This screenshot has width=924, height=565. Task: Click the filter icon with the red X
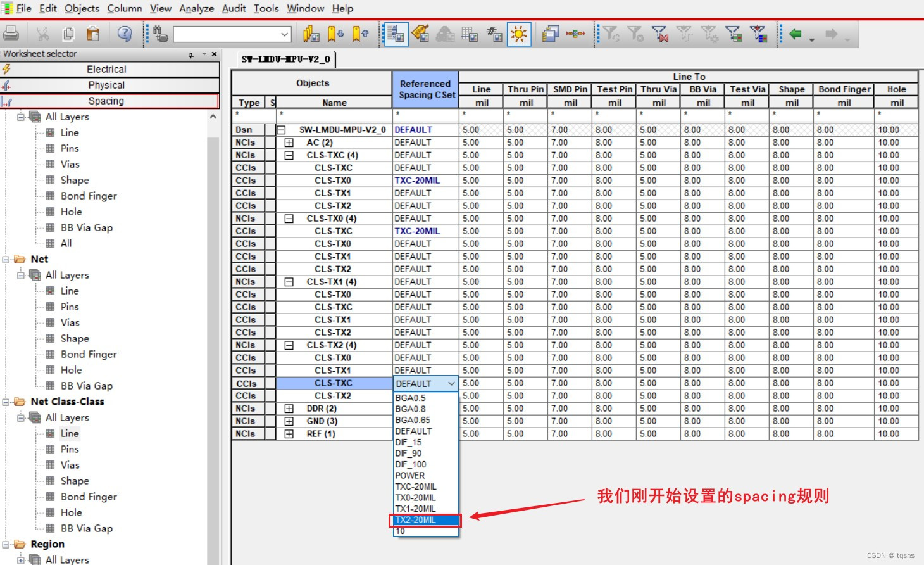click(x=660, y=34)
